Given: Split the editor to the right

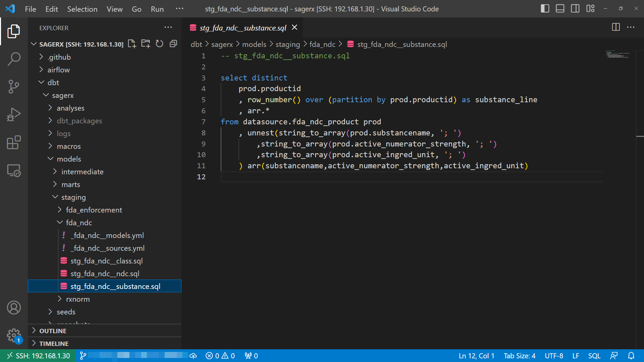Looking at the screenshot, I should [615, 27].
